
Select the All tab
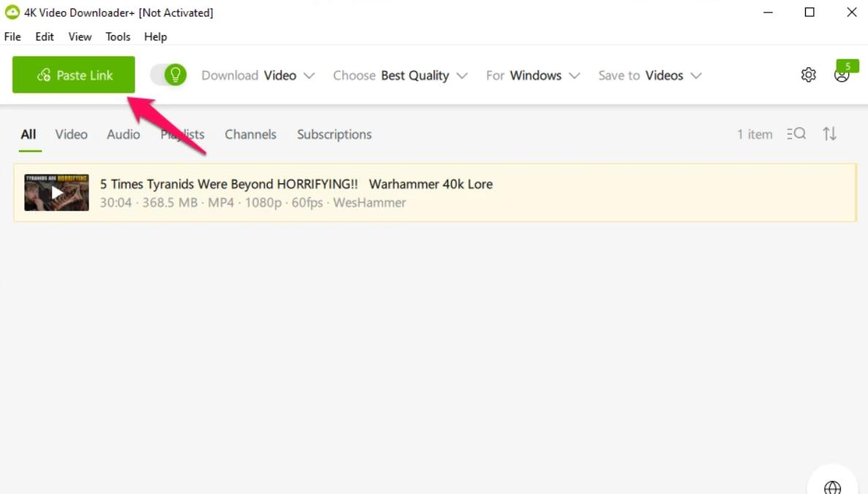[29, 134]
